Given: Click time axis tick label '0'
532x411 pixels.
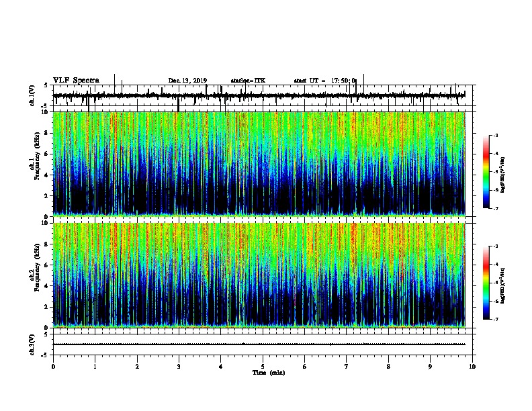Looking at the screenshot, I should point(53,367).
